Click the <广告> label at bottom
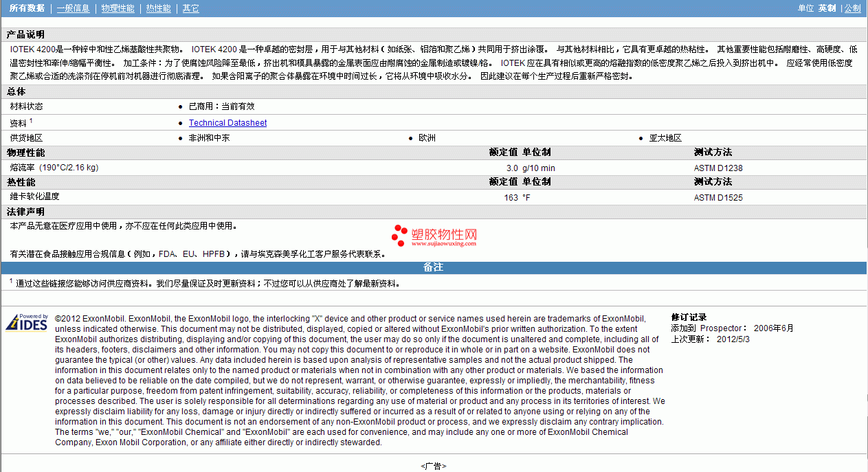 coord(434,466)
